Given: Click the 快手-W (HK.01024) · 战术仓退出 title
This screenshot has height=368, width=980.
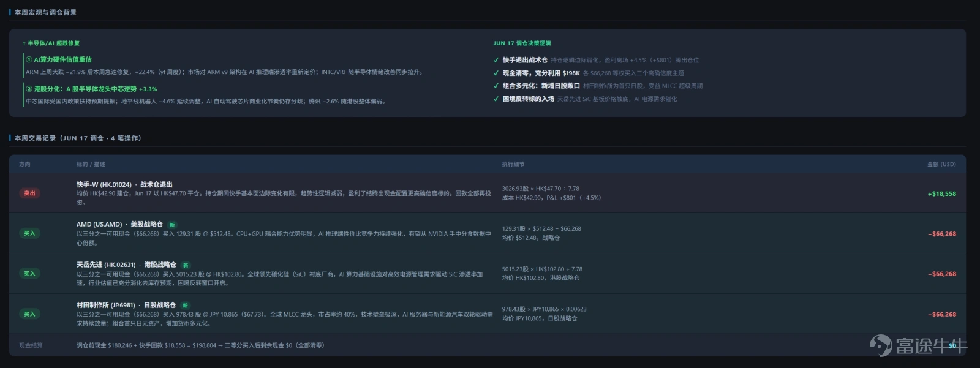Looking at the screenshot, I should click(124, 184).
